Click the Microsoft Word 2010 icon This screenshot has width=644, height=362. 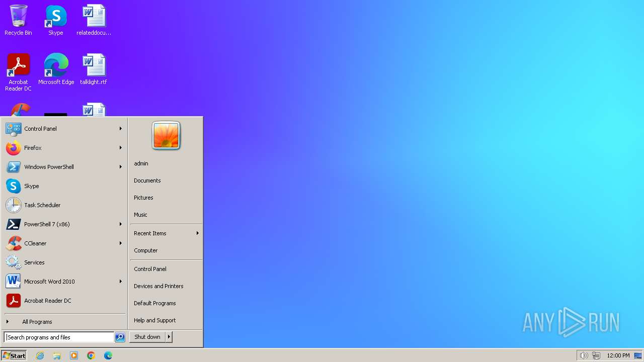point(14,282)
